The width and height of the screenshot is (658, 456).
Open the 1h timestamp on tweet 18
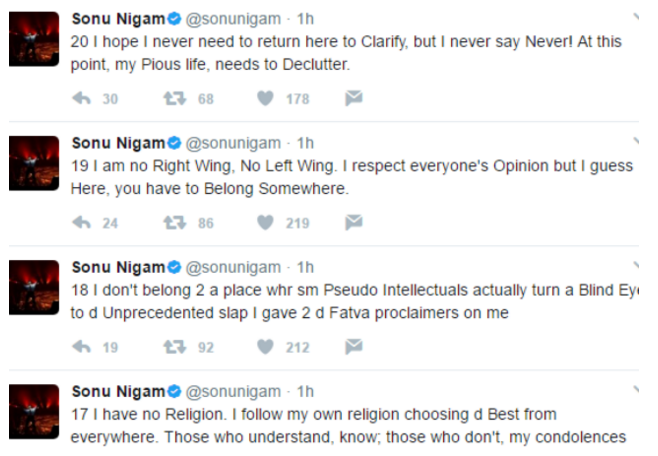click(305, 268)
